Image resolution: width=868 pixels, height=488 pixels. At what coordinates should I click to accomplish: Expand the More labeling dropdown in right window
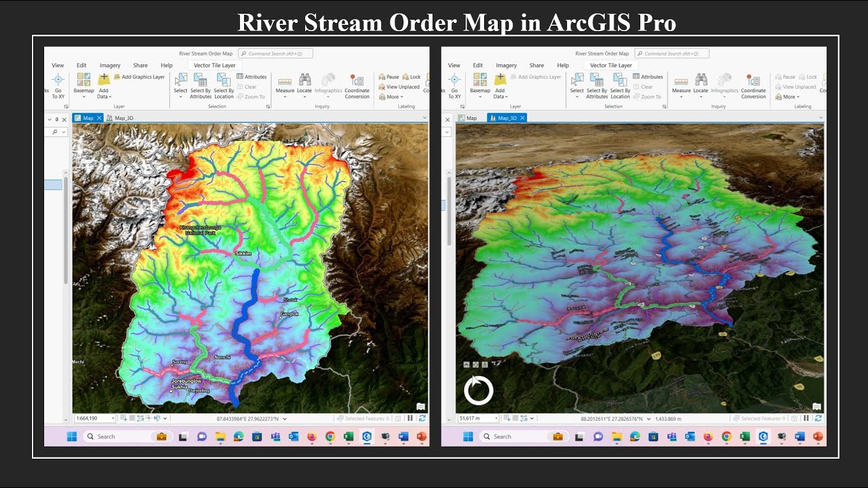click(787, 97)
